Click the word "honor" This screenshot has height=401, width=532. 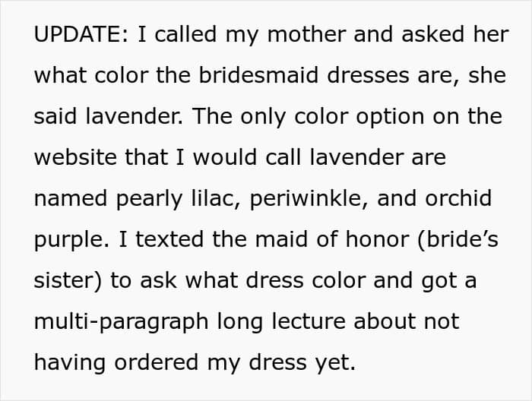pyautogui.click(x=377, y=239)
